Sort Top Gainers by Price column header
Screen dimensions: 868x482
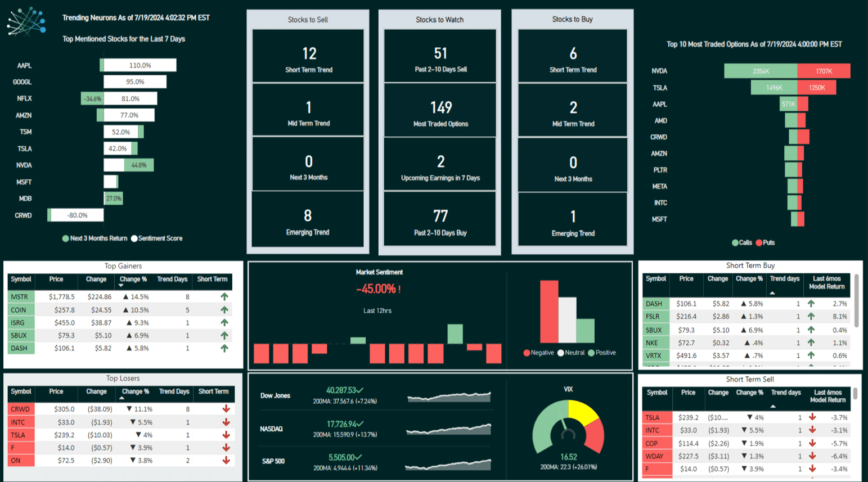(x=56, y=279)
